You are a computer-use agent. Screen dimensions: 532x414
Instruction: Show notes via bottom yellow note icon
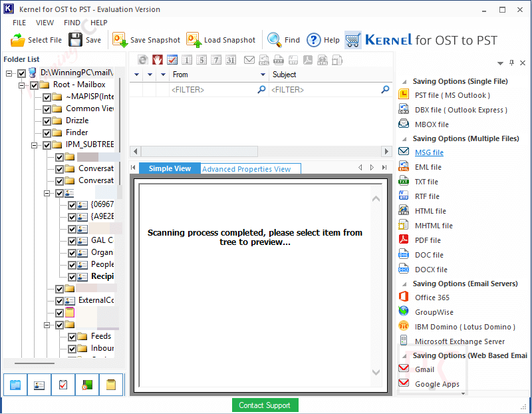click(x=111, y=385)
